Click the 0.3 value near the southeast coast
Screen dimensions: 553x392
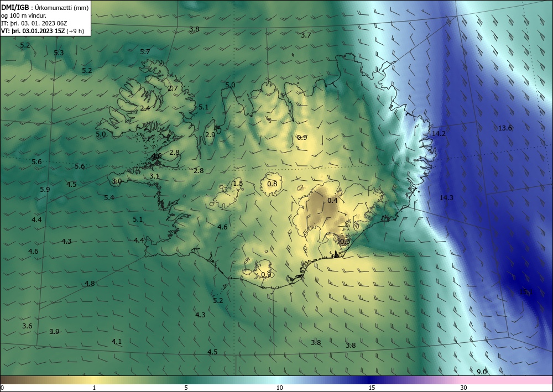click(345, 242)
